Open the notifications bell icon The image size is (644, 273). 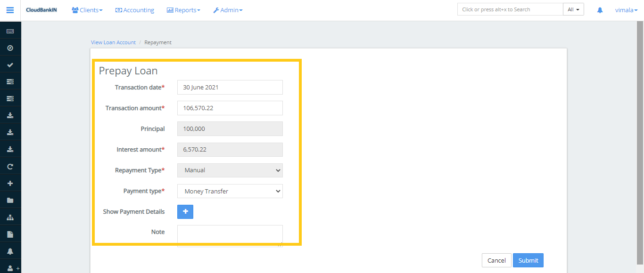coord(599,9)
